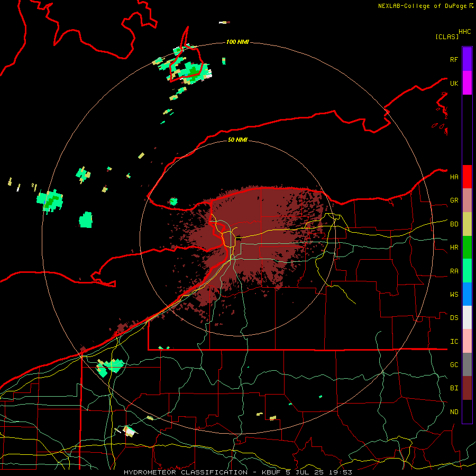This screenshot has width=476, height=476.
Task: Click the RF purple legend swatch
Action: pos(467,59)
